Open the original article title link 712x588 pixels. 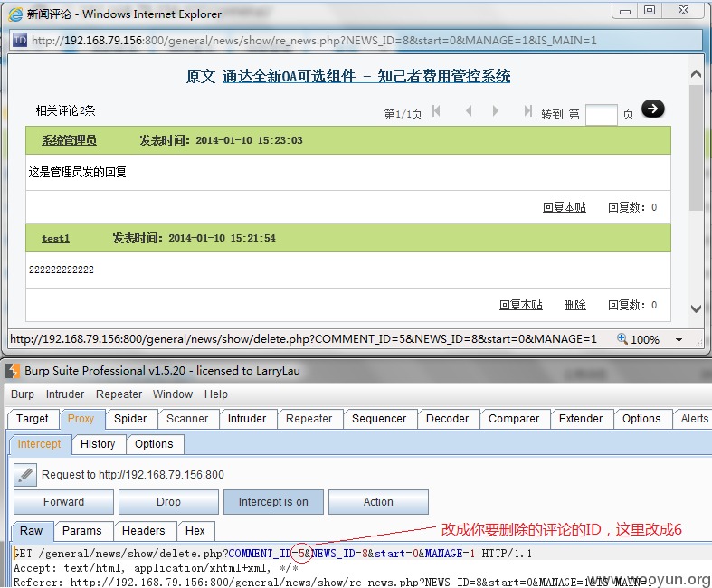(x=366, y=76)
